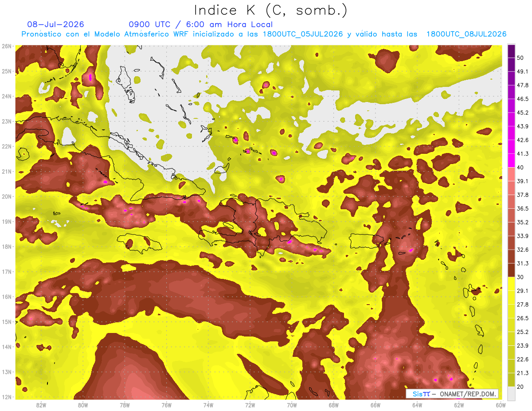The height and width of the screenshot is (411, 532).
Task: Click the 13N latitude label
Action: pos(7,372)
